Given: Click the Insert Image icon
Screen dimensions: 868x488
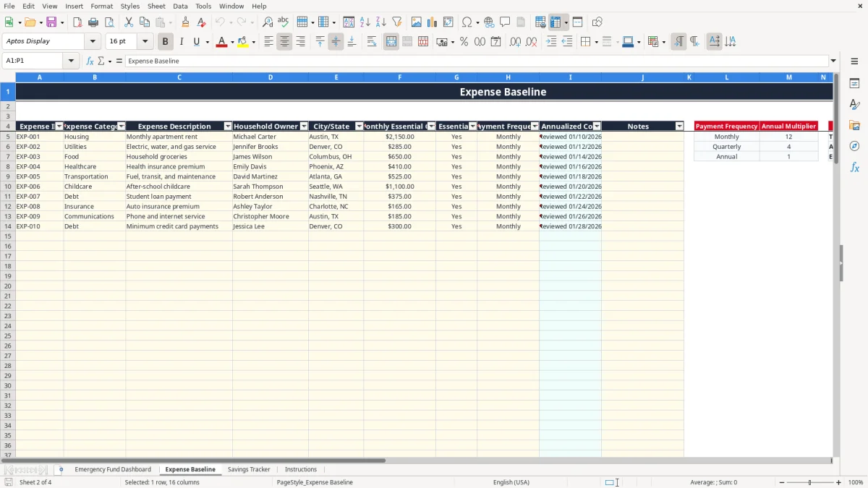Looking at the screenshot, I should [x=417, y=22].
